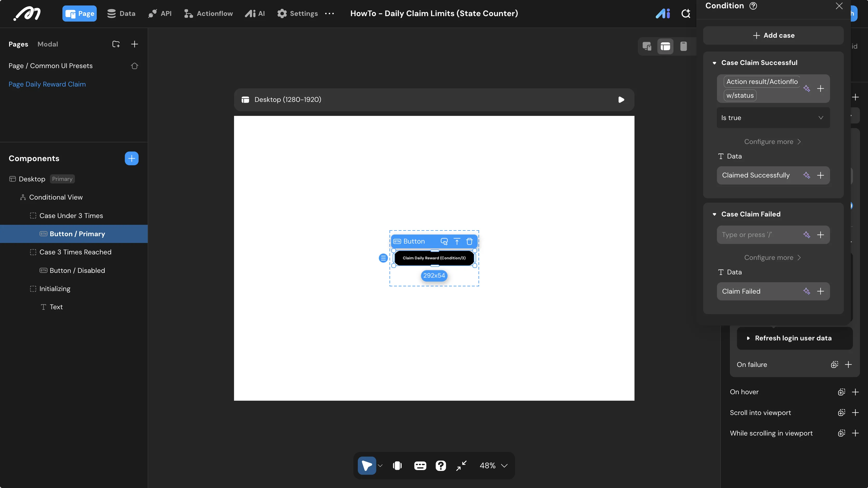Image resolution: width=868 pixels, height=488 pixels.
Task: Click the Claim Daily Reward button on canvas
Action: click(x=434, y=258)
